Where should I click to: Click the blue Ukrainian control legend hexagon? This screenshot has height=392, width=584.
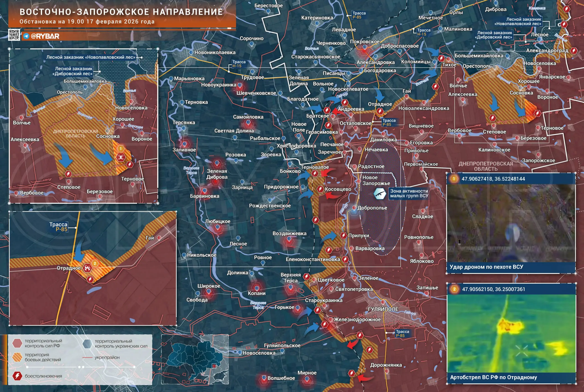[x=87, y=343]
